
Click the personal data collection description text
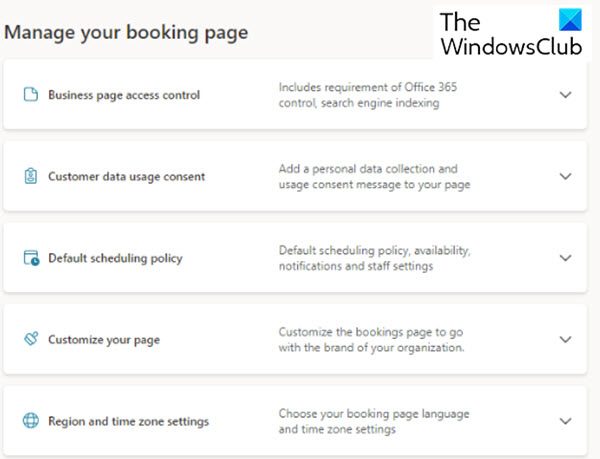[x=374, y=177]
